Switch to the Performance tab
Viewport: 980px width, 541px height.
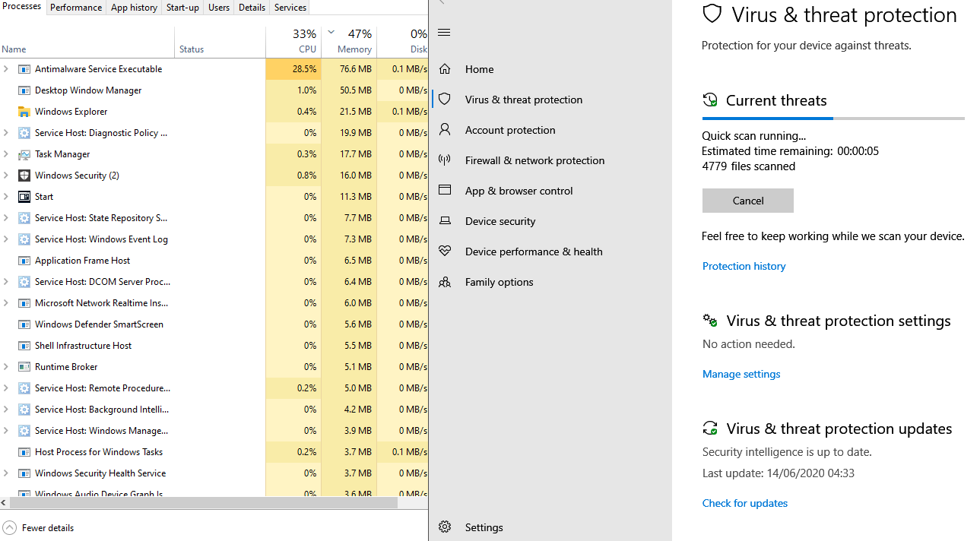[x=76, y=8]
